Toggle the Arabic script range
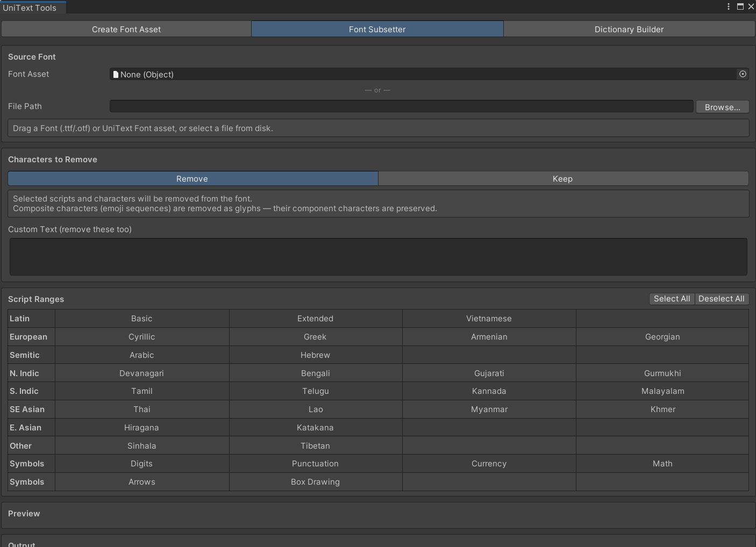 (142, 355)
